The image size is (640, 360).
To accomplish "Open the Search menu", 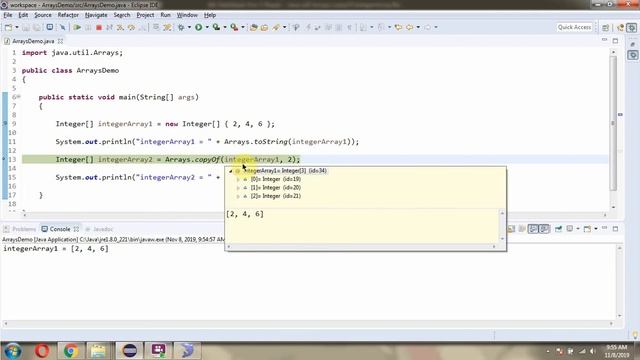I will (x=122, y=15).
